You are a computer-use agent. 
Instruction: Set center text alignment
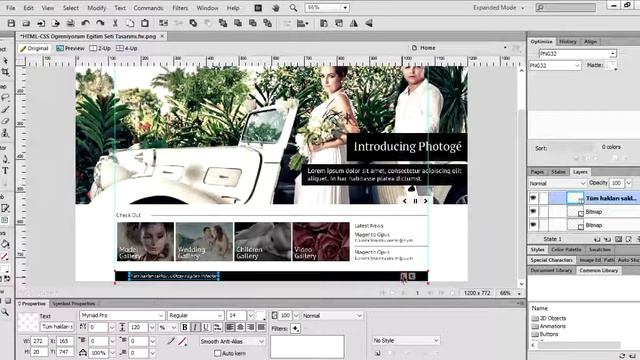click(240, 327)
